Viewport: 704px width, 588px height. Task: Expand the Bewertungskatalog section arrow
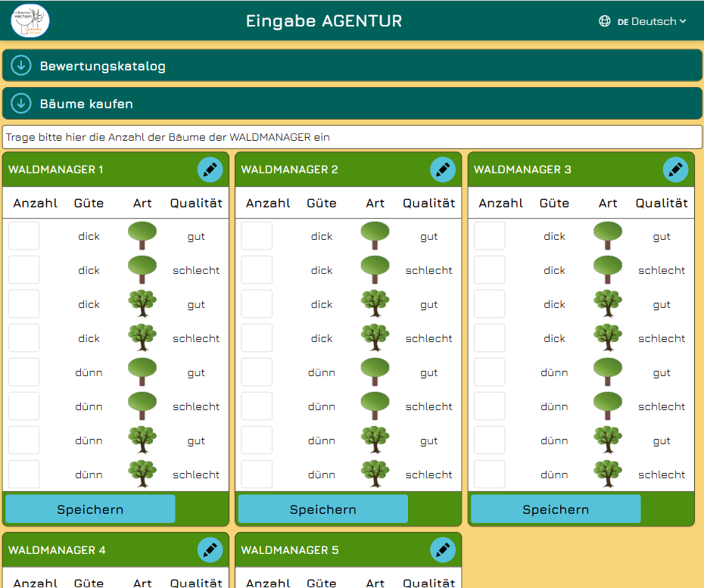[21, 66]
